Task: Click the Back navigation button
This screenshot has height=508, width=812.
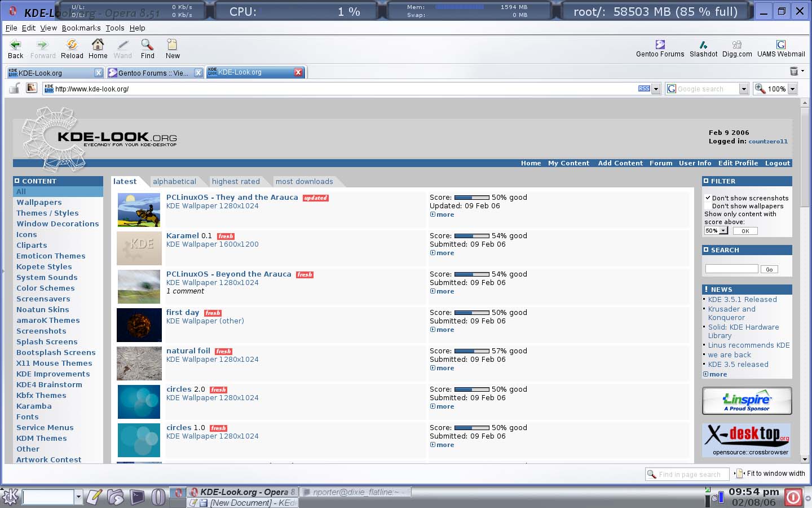Action: (x=16, y=49)
